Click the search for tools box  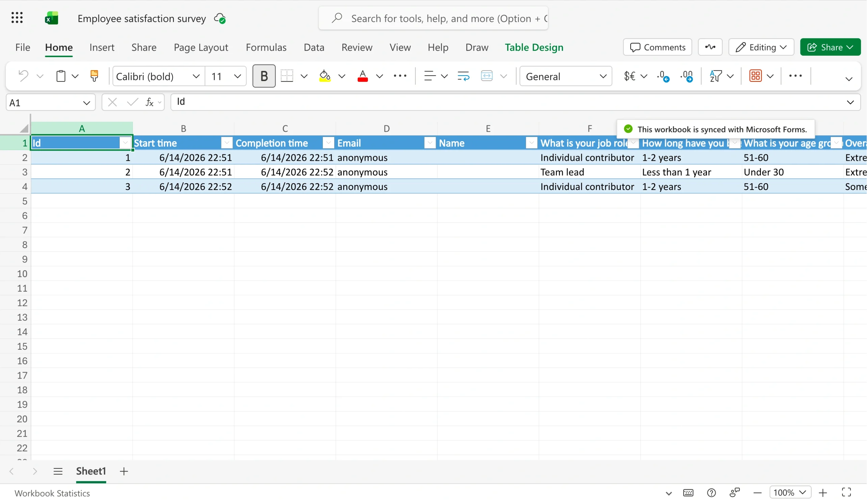tap(433, 18)
